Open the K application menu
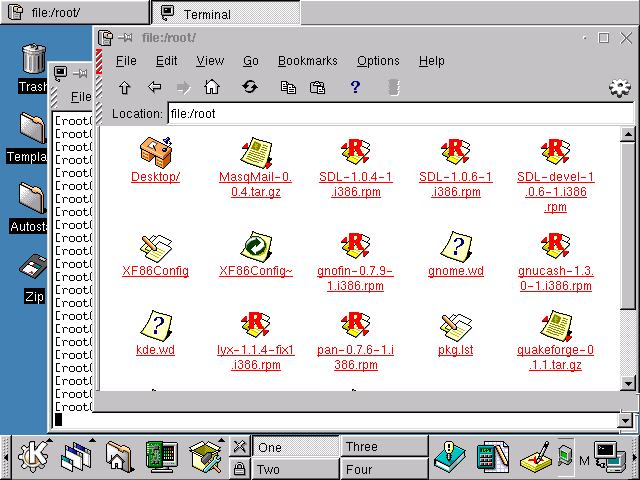640x480 pixels. (x=33, y=457)
